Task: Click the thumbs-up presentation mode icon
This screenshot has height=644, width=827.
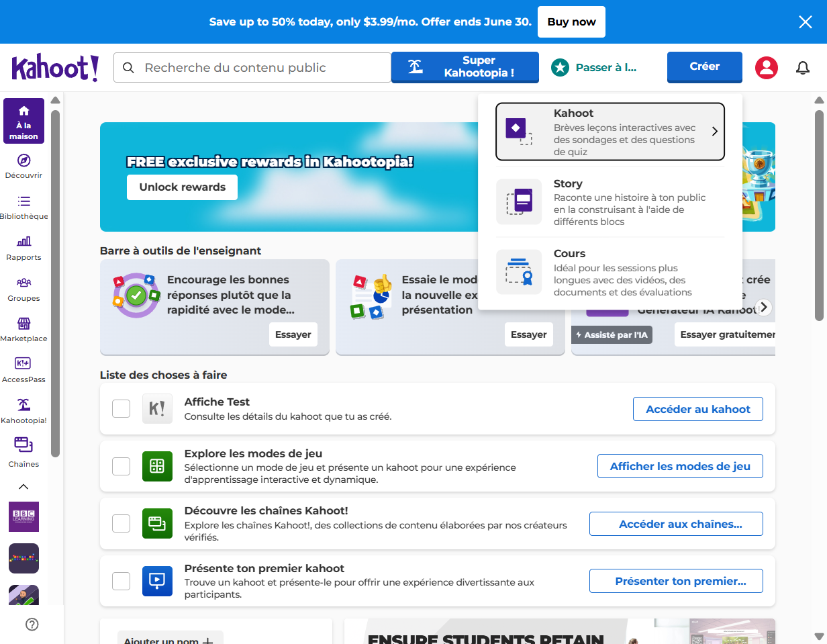Action: [371, 295]
